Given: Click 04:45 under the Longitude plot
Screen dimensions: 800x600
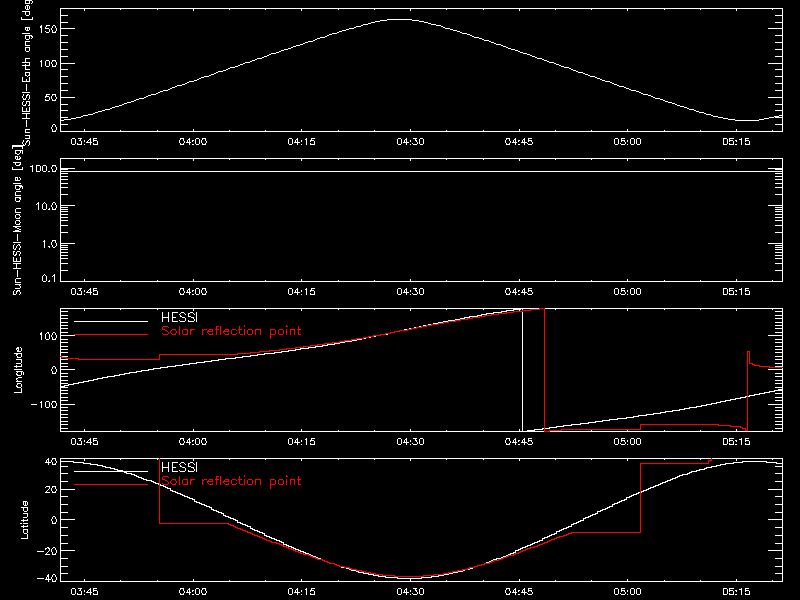Looking at the screenshot, I should (519, 441).
